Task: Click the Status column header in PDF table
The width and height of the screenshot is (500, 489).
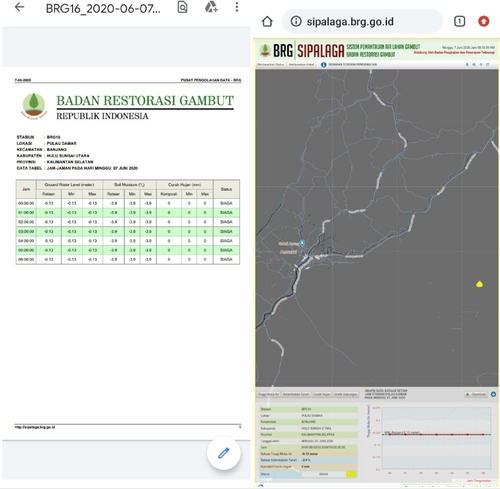Action: [x=226, y=189]
